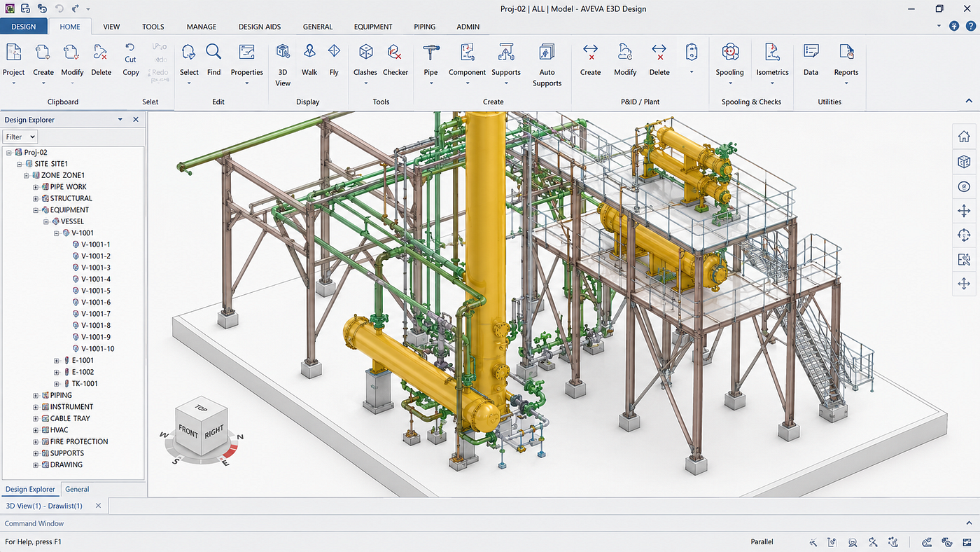Open the dropdown arrow under Project
Image resolution: width=980 pixels, height=552 pixels.
click(x=13, y=83)
